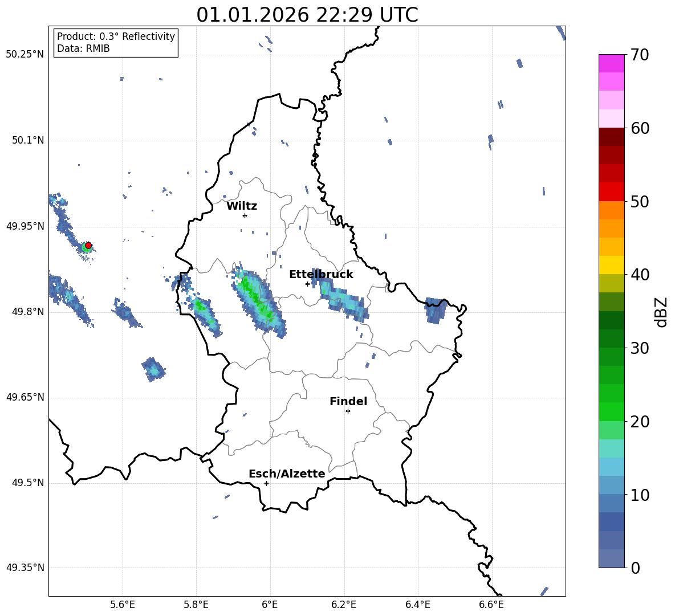The height and width of the screenshot is (616, 675).
Task: Click the 49.8°N latitude label
Action: [x=28, y=312]
